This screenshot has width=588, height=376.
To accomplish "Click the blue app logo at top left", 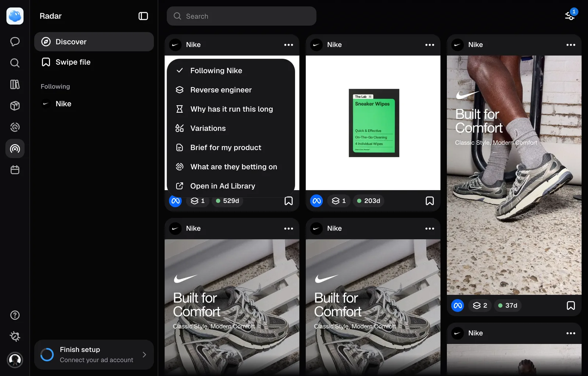I will point(15,16).
